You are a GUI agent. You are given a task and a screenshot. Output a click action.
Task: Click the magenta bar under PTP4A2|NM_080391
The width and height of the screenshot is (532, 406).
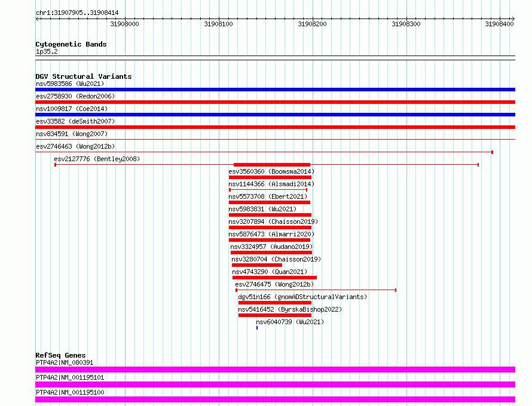275,370
